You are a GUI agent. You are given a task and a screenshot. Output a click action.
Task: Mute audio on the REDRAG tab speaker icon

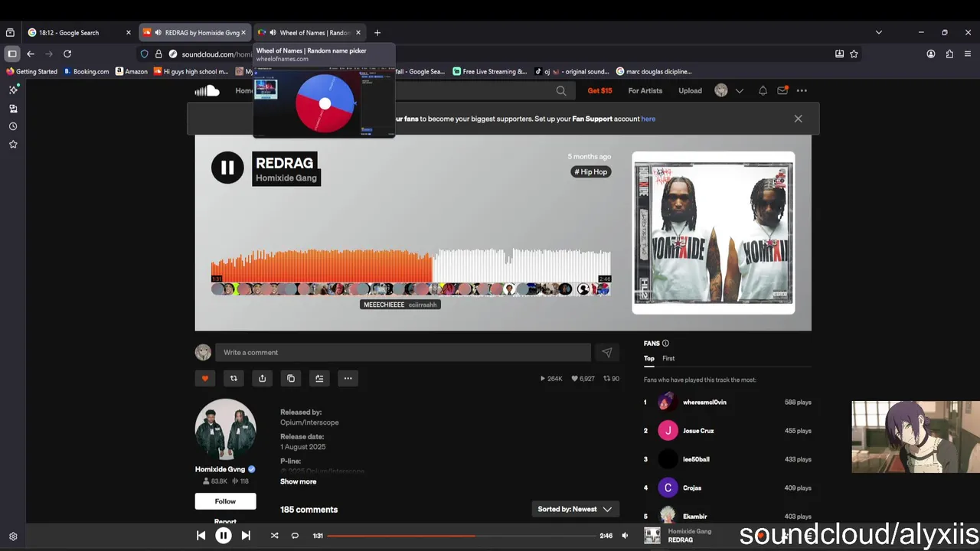pos(158,32)
